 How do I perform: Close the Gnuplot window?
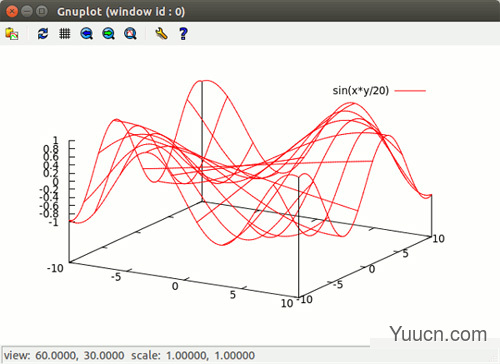12,11
